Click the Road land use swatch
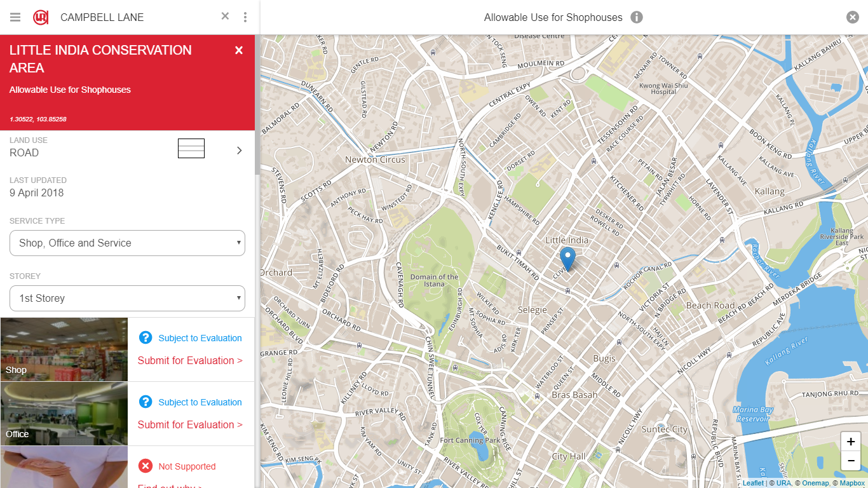The height and width of the screenshot is (488, 868). (x=191, y=148)
